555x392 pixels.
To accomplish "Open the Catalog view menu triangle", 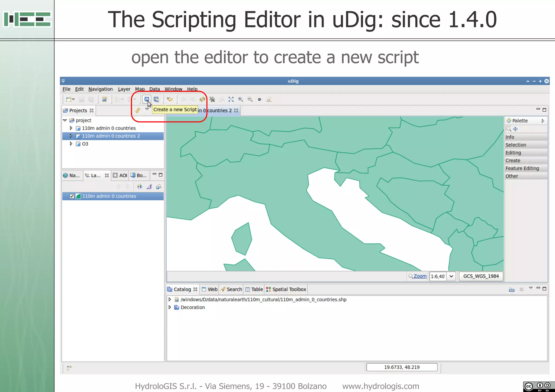I will click(x=531, y=288).
